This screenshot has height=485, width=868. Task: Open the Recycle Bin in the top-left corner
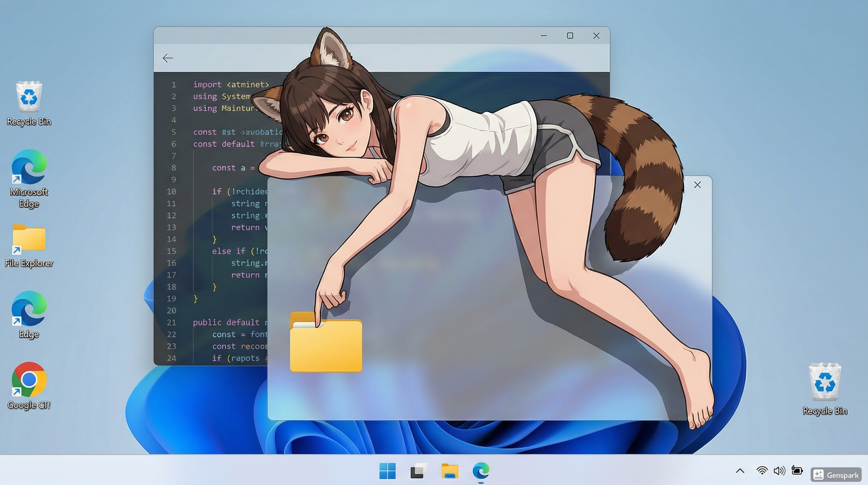[x=29, y=98]
